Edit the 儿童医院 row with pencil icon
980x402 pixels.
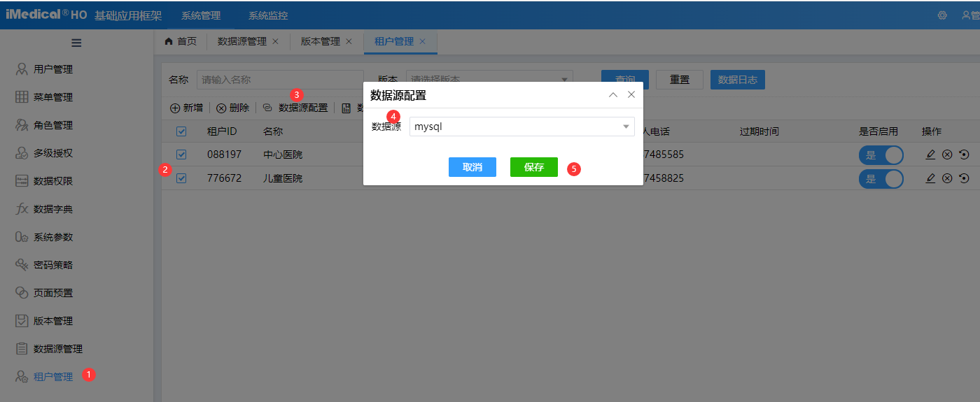coord(930,178)
